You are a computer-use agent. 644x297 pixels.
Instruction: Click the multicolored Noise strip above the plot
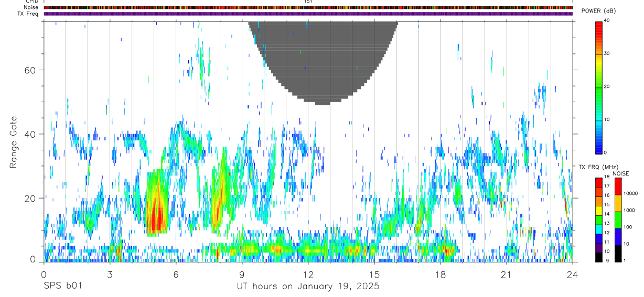coord(308,7)
